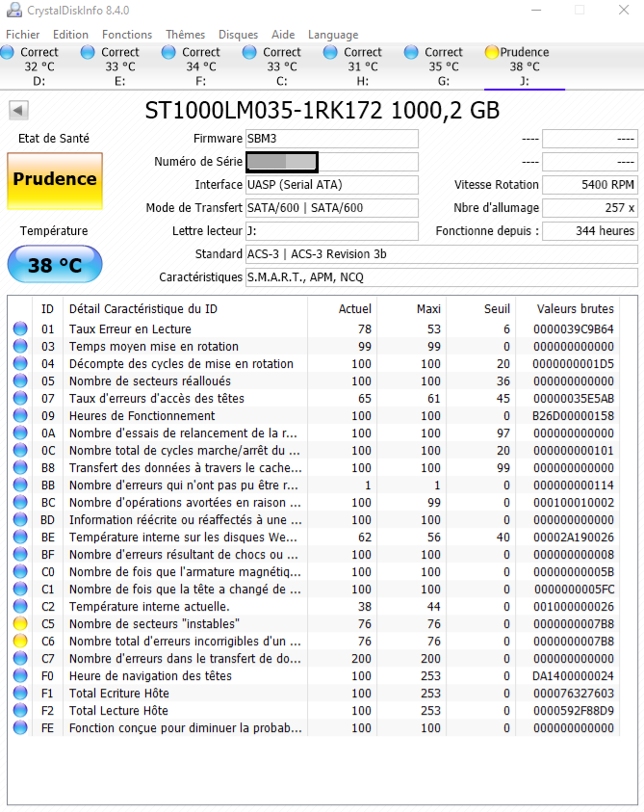644x812 pixels.
Task: Open the Aide menu
Action: 283,35
